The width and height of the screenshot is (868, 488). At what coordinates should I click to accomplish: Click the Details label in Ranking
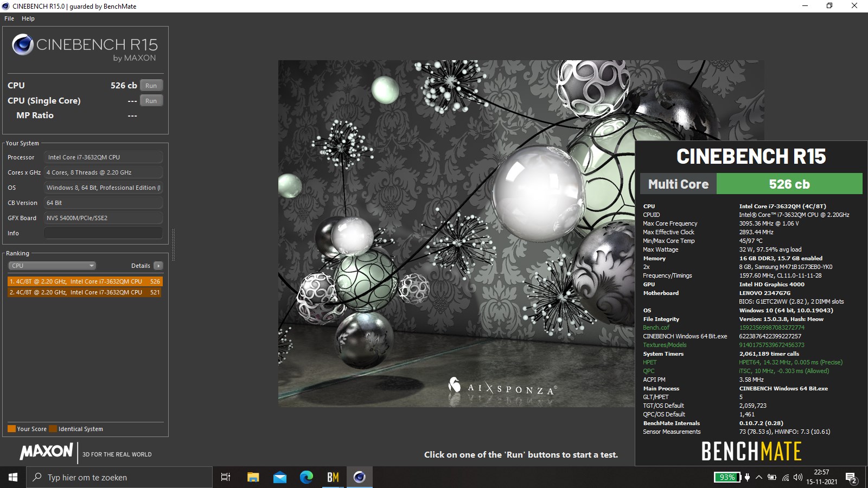point(141,266)
